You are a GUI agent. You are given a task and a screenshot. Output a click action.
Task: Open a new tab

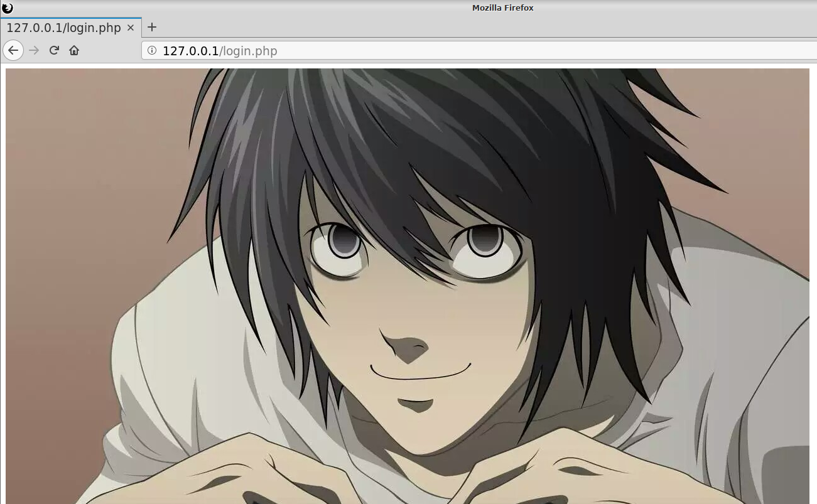tap(151, 27)
